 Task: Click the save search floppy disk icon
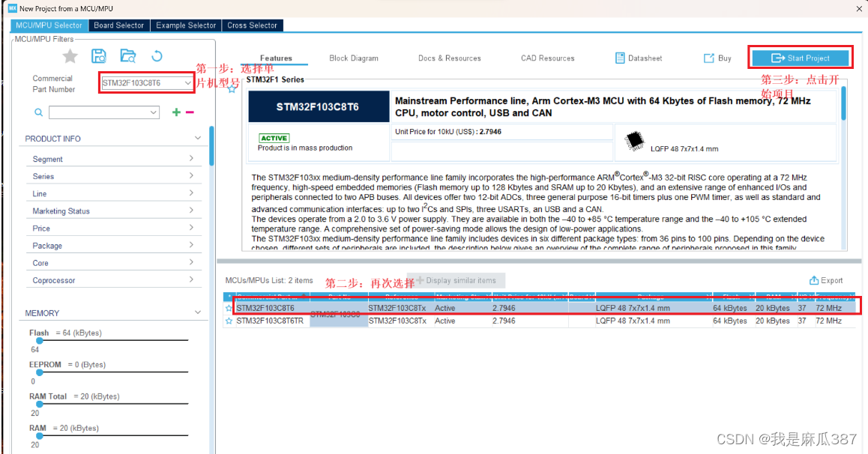click(x=99, y=56)
